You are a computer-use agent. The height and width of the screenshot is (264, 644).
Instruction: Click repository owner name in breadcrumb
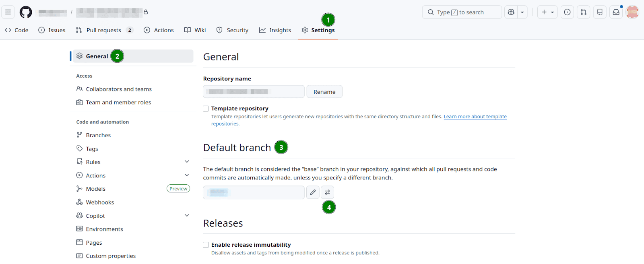pyautogui.click(x=52, y=12)
